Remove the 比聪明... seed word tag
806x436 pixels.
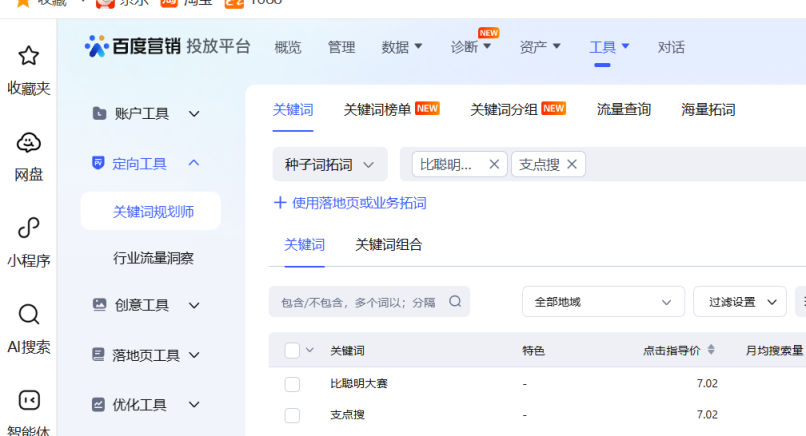coord(494,164)
